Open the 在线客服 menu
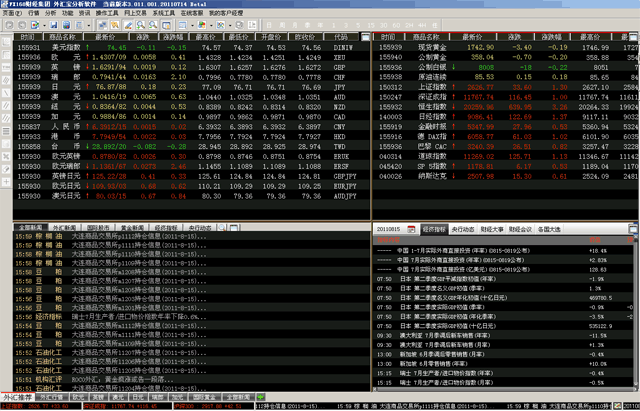 click(x=192, y=13)
